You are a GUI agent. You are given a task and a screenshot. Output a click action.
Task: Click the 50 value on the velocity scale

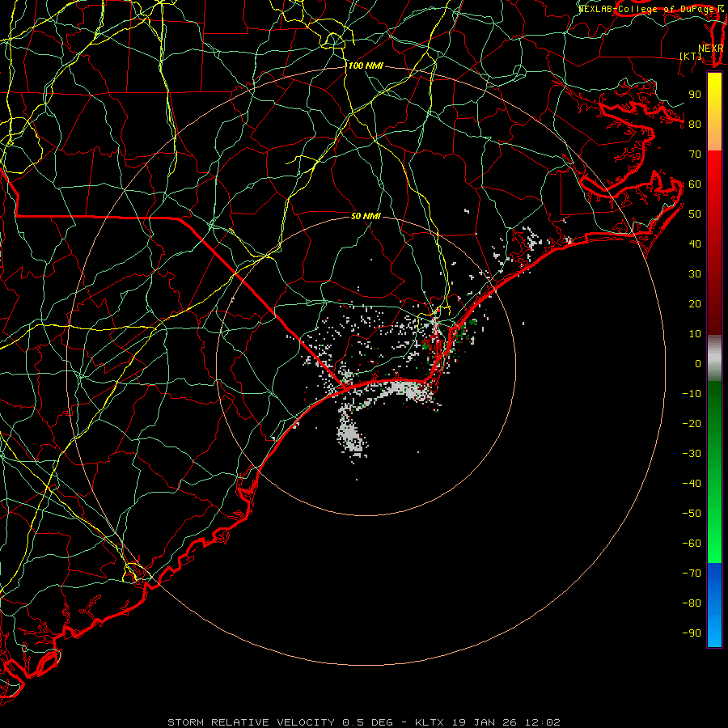(x=695, y=214)
